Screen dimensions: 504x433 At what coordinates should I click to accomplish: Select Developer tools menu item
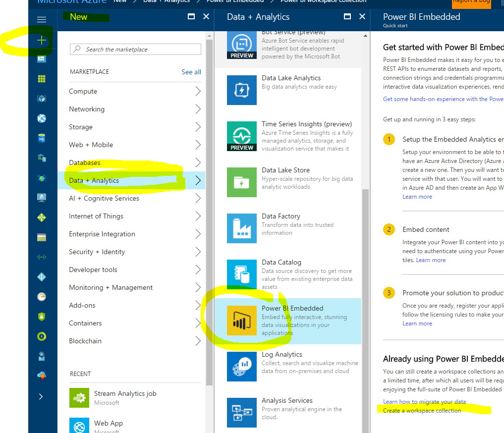[131, 270]
